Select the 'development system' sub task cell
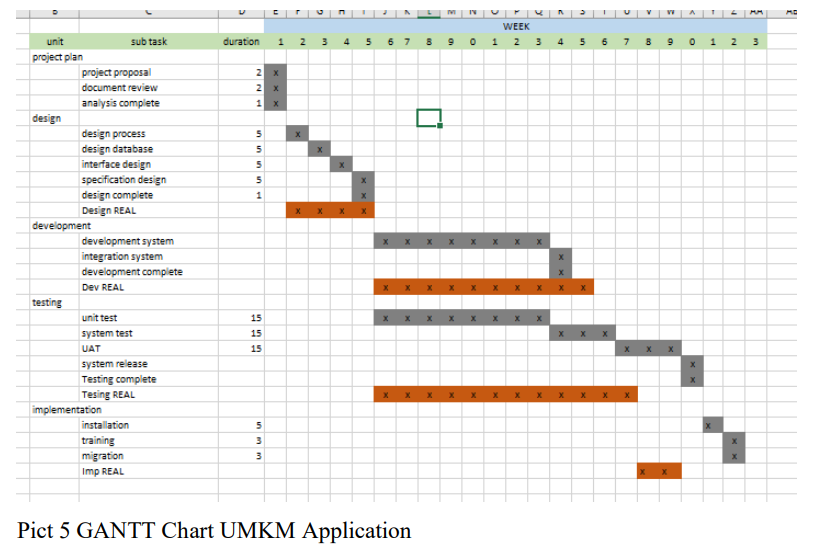The height and width of the screenshot is (556, 830). 149,241
